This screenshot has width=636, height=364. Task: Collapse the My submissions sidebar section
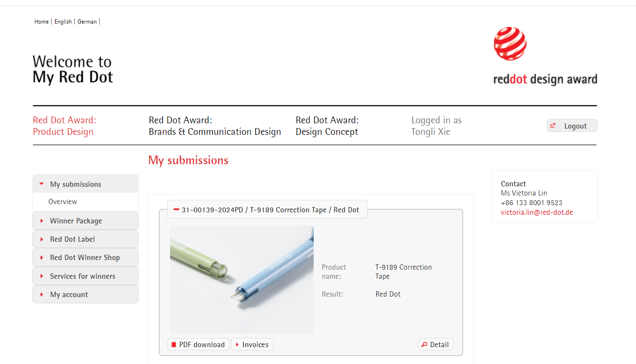[x=42, y=184]
